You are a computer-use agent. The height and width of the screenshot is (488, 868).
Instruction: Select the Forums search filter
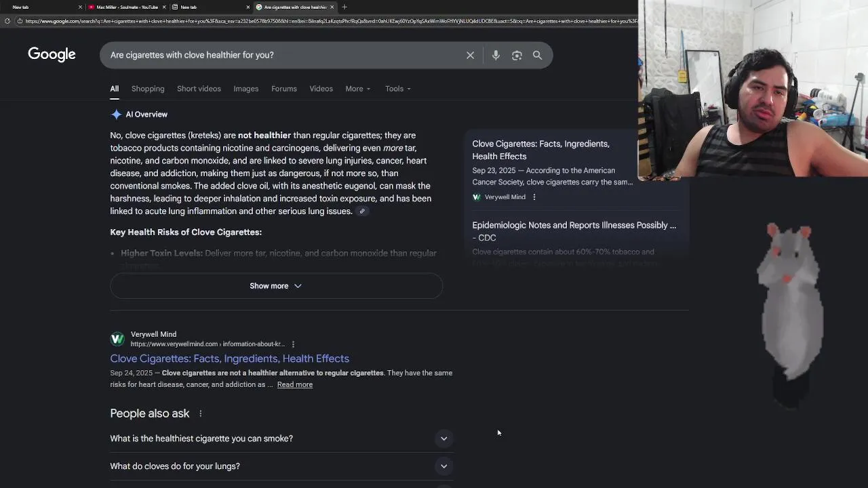click(x=284, y=89)
